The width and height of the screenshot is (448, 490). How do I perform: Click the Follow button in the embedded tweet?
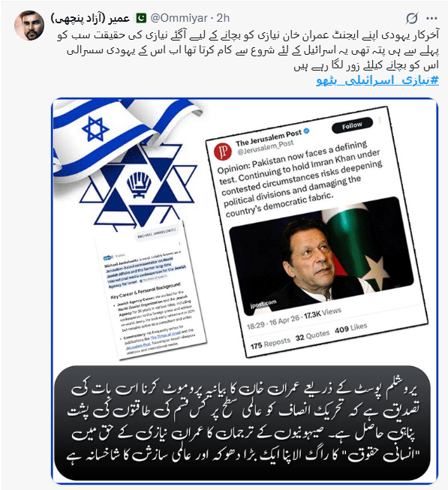352,125
